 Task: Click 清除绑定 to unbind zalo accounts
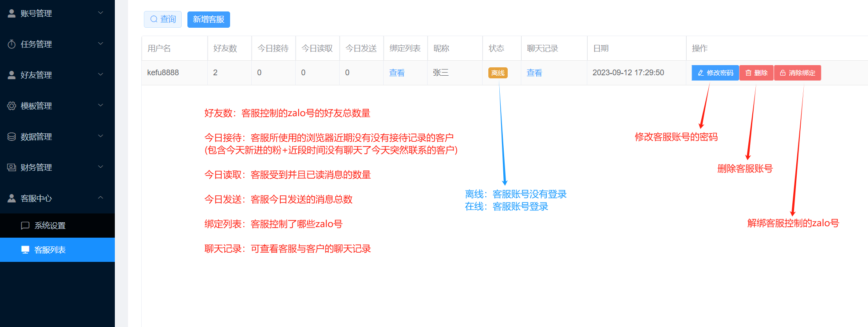coord(797,73)
